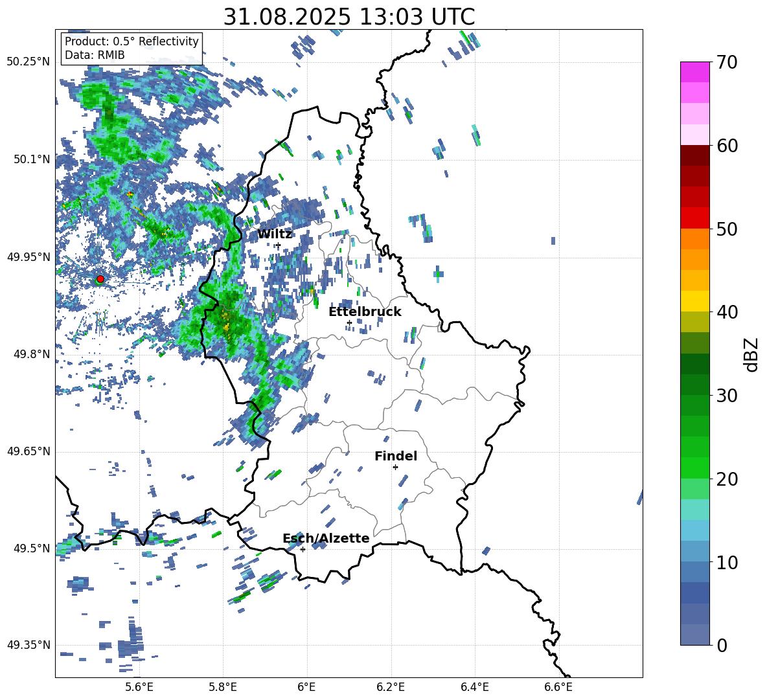Image resolution: width=767 pixels, height=700 pixels.
Task: Click the bright green colorbar segment above 20
Action: [694, 468]
